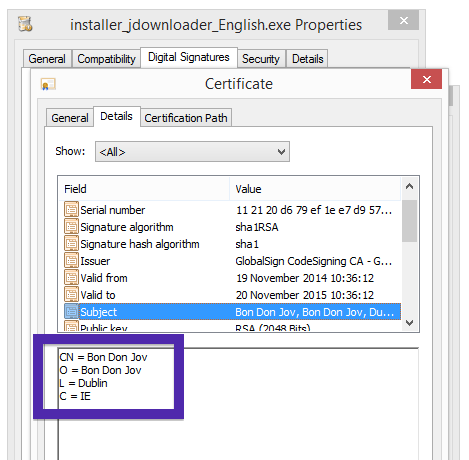Image resolution: width=469 pixels, height=460 pixels.
Task: Click the 19 November 2014 value
Action: click(305, 278)
